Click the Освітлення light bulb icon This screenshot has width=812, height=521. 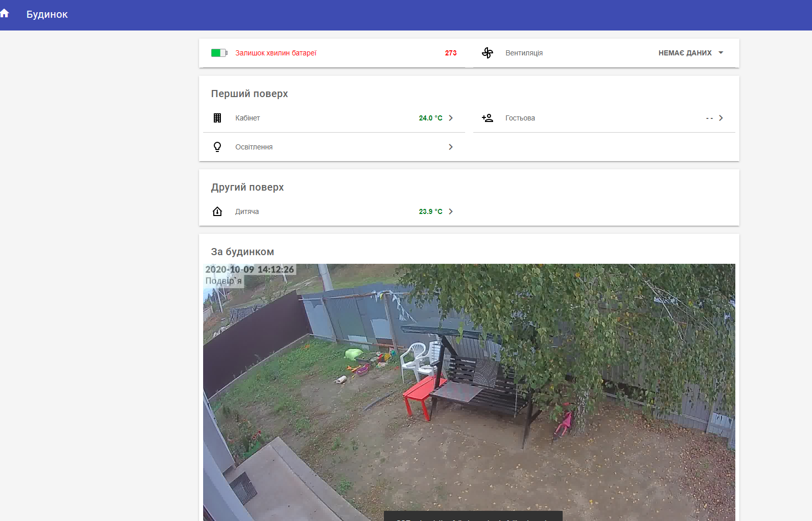[x=217, y=147]
